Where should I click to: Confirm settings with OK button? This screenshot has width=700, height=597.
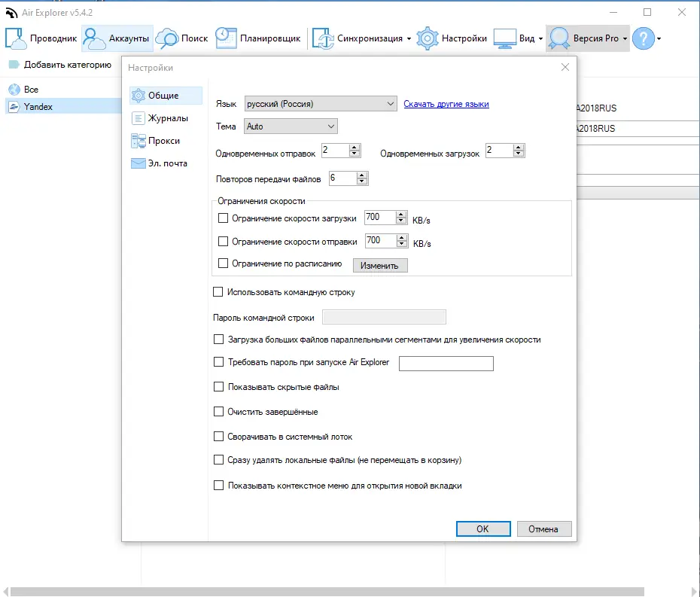(483, 529)
